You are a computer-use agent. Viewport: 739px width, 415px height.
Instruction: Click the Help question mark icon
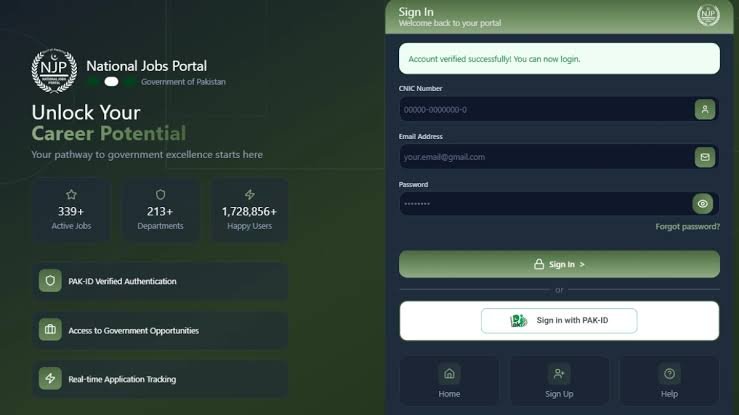669,374
